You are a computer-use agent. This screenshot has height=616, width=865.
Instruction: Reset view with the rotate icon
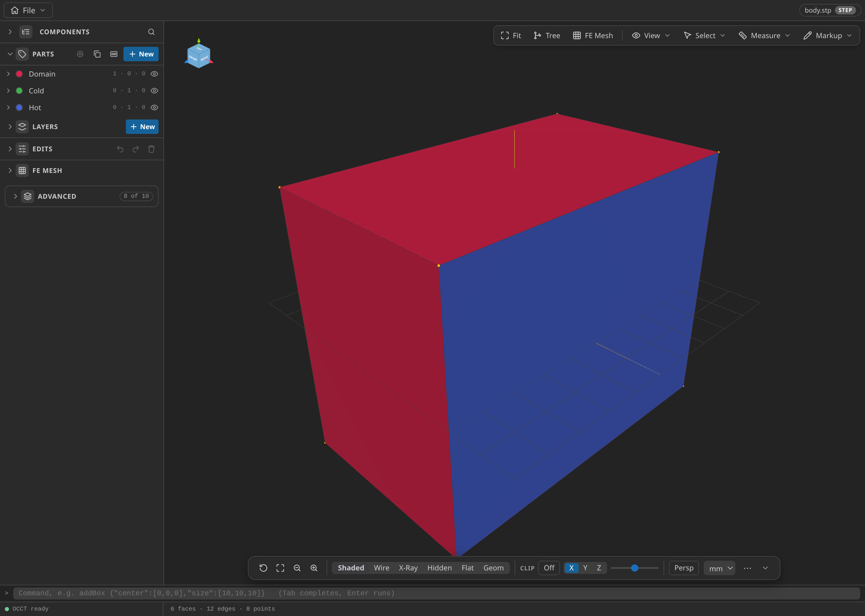tap(263, 568)
